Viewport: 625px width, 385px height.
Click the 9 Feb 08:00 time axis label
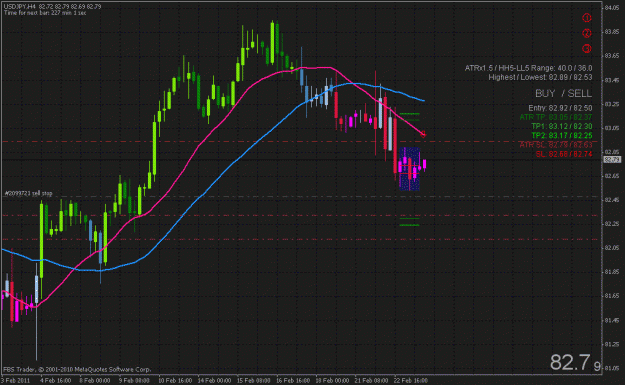[134, 380]
